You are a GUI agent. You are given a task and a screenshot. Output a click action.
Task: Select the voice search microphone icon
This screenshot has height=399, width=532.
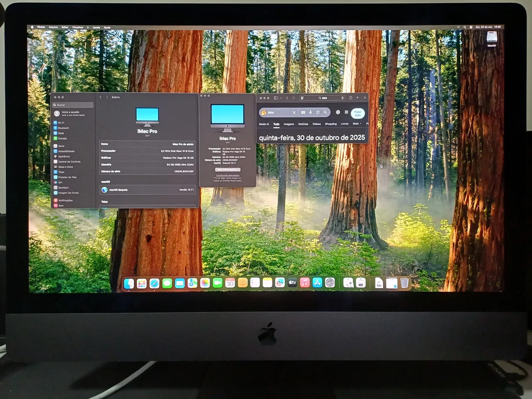(311, 112)
